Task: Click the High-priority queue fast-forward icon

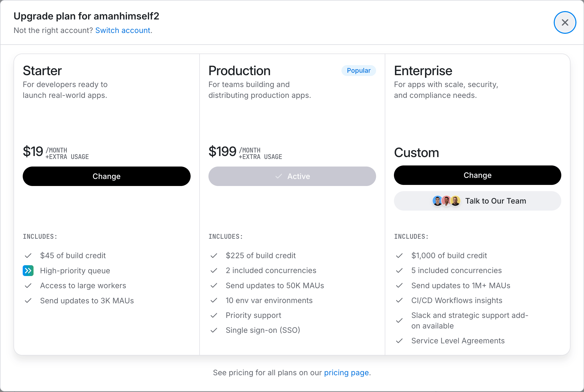Action: 28,271
